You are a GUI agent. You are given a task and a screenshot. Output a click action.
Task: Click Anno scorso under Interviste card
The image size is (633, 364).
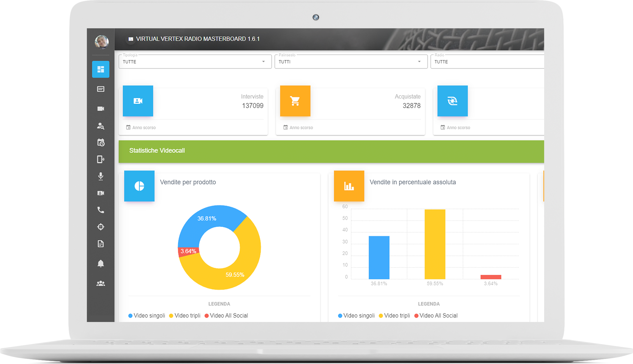(141, 127)
